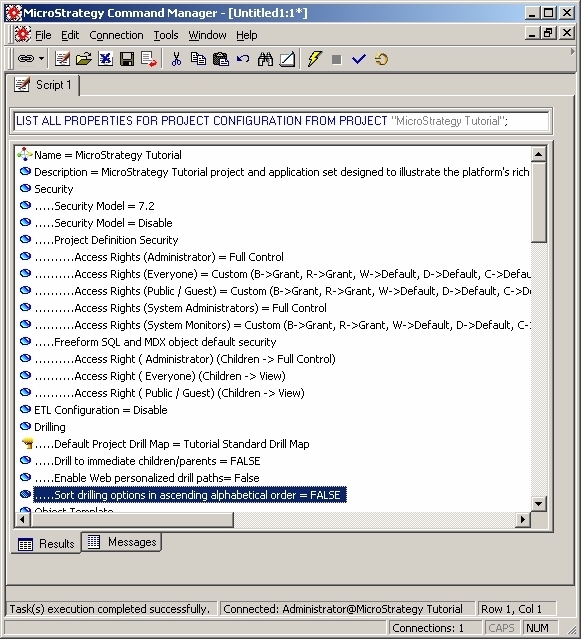Image resolution: width=582 pixels, height=640 pixels.
Task: Open a script with the folder icon
Action: point(84,59)
